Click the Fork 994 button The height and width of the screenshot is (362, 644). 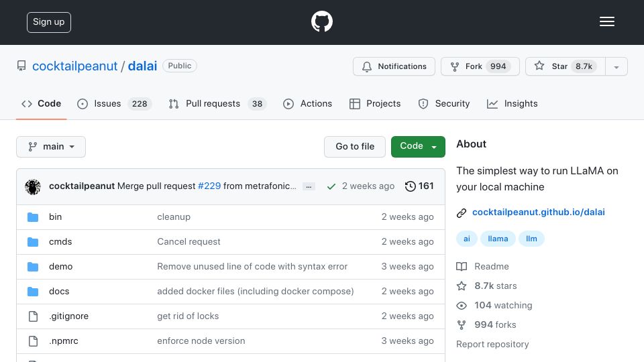coord(480,66)
